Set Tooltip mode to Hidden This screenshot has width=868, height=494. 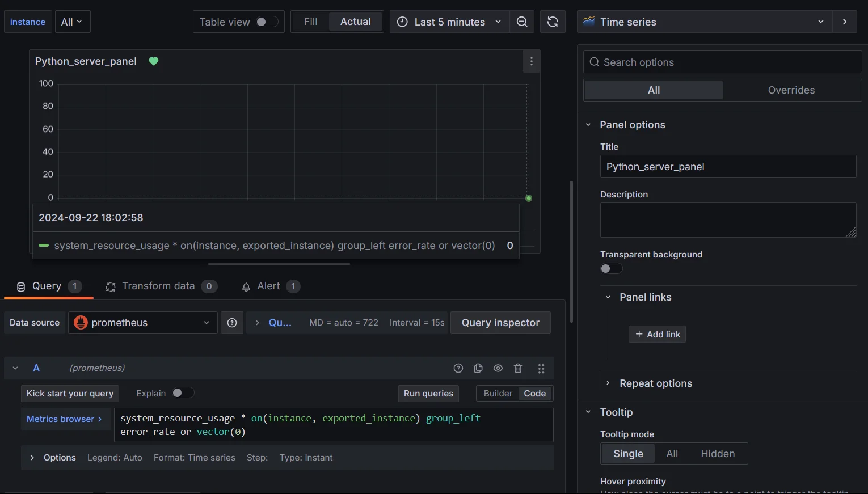point(717,453)
